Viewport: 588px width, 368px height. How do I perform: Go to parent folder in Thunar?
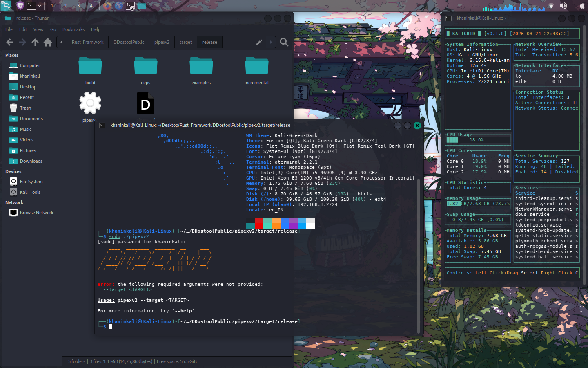pos(35,42)
